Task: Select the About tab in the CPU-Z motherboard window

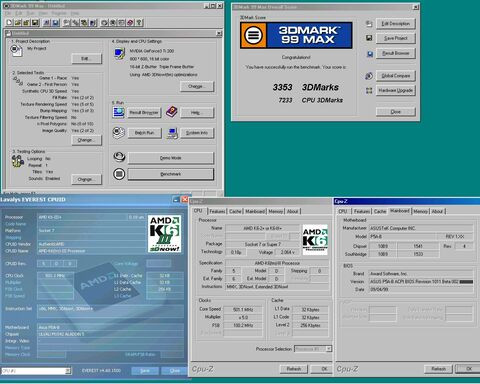Action: (x=437, y=211)
